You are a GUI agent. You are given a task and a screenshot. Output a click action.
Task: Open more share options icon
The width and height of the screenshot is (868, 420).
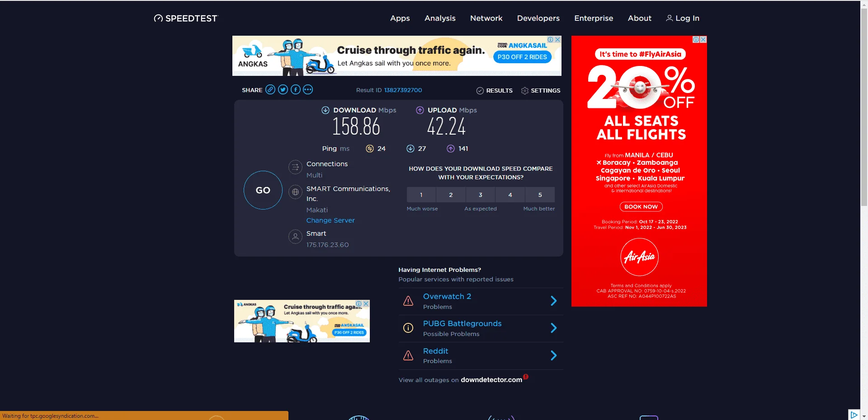[x=308, y=89]
